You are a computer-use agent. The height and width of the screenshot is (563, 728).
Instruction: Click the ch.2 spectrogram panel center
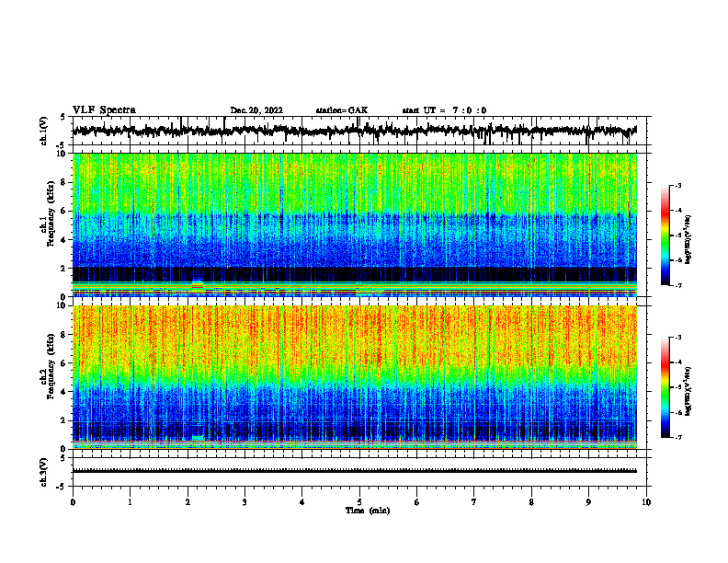355,377
